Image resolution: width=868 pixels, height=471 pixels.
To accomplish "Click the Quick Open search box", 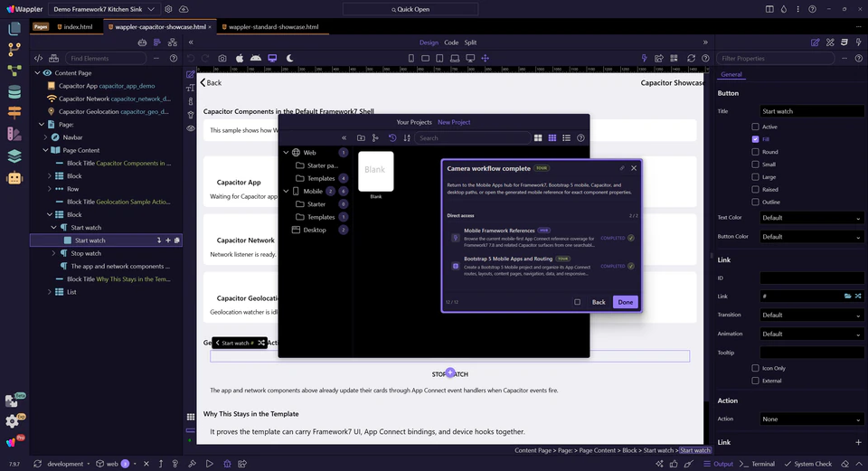I will point(410,9).
